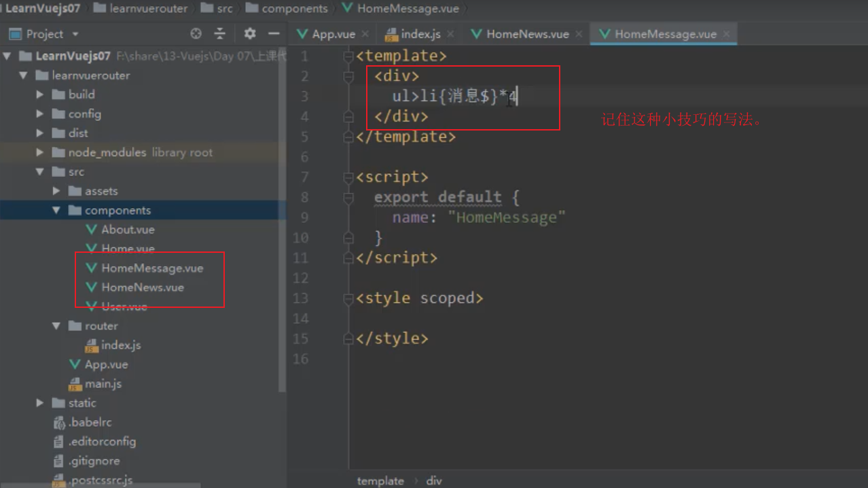
Task: Select the HomeMessage.vue editor tab
Action: pyautogui.click(x=665, y=34)
